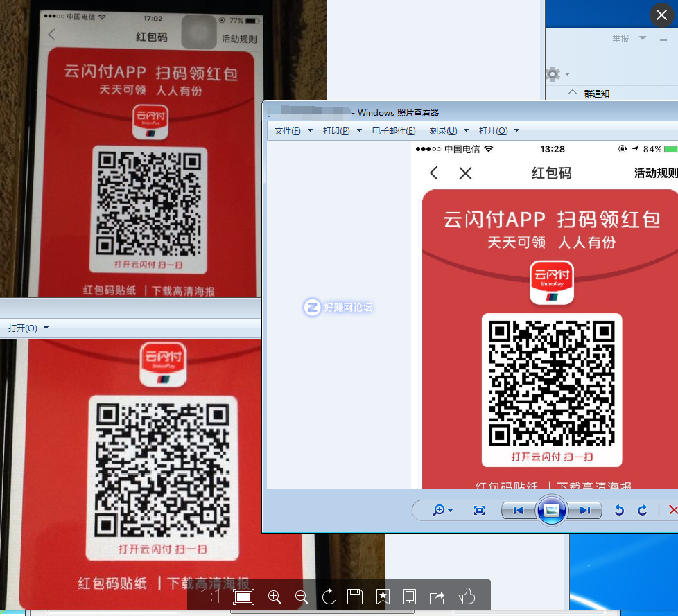Open the 刻录(U) menu

(x=443, y=130)
